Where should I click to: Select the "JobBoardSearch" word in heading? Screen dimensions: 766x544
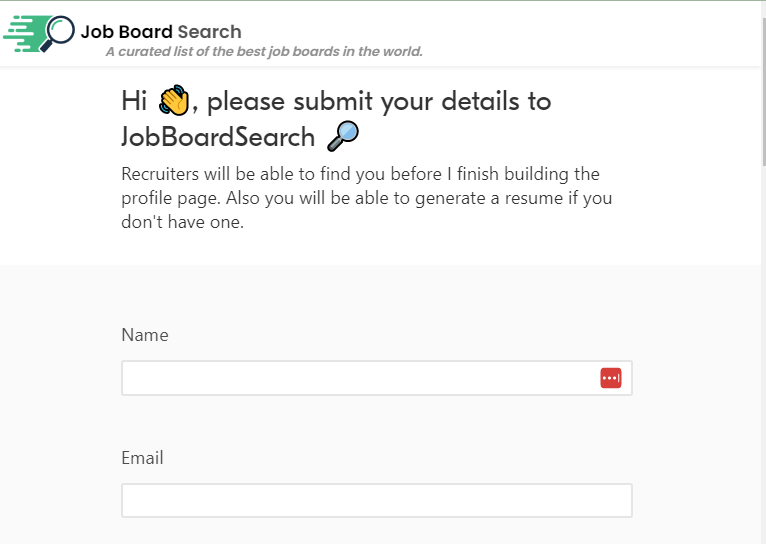[x=218, y=135]
